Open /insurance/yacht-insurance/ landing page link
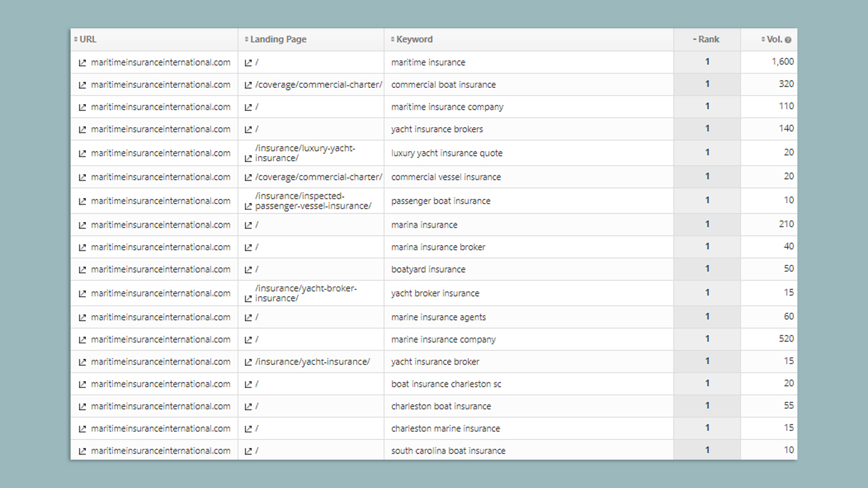Viewport: 868px width, 488px height. 312,362
